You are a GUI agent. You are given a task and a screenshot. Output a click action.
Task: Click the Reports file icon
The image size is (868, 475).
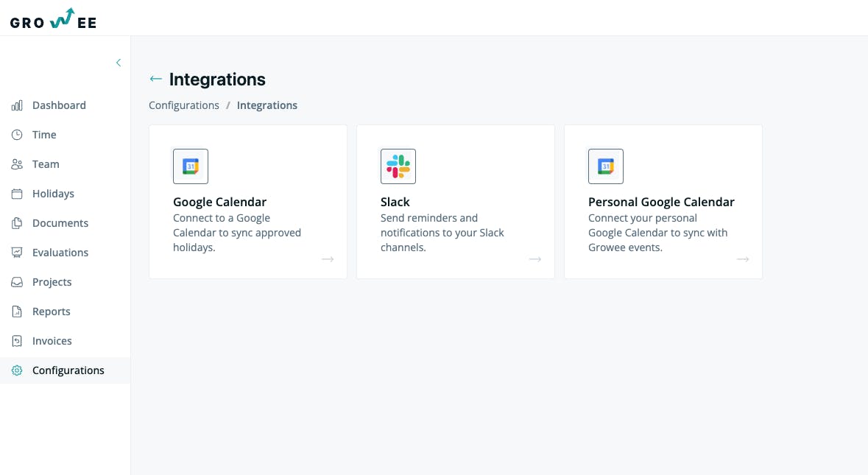[17, 312]
